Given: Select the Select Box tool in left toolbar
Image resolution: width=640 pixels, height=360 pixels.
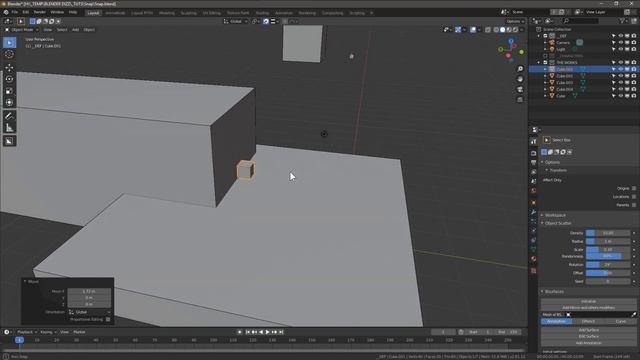Looking at the screenshot, I should (x=9, y=42).
